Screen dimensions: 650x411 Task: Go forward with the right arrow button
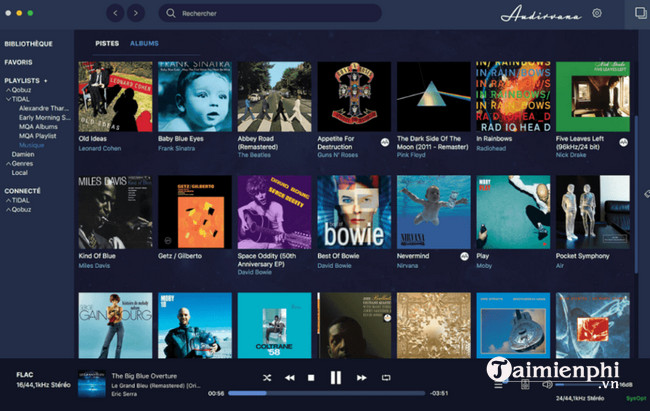point(136,13)
